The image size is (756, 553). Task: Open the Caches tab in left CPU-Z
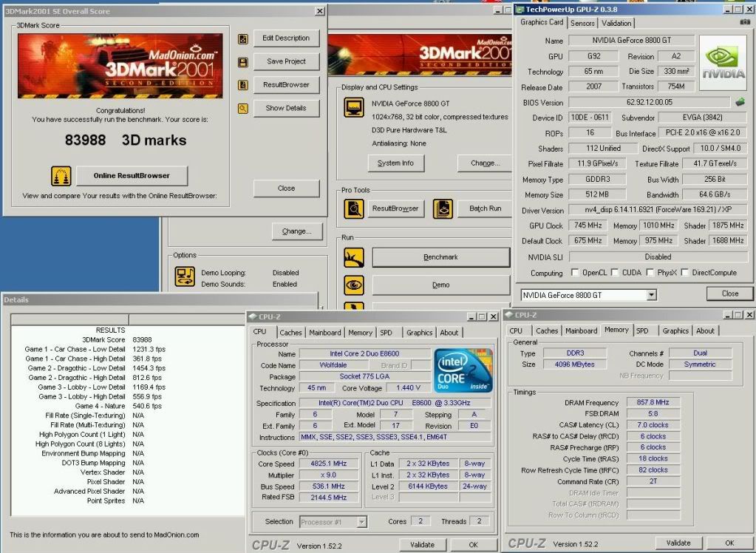click(290, 333)
